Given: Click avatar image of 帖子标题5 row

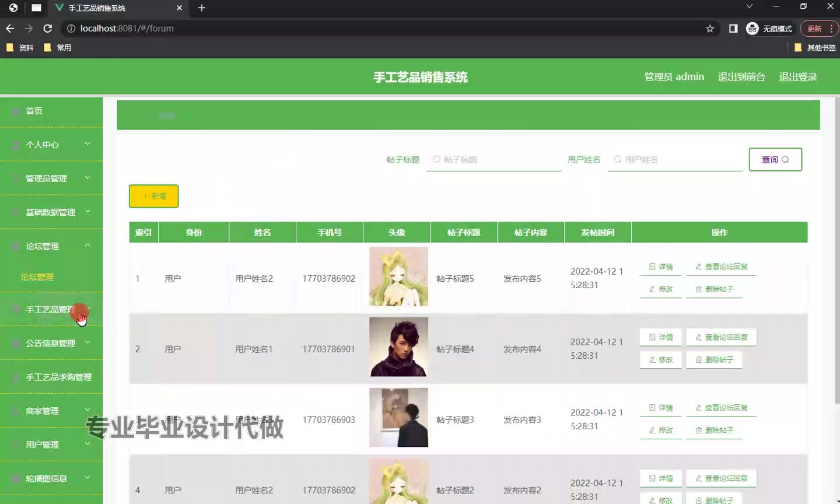Looking at the screenshot, I should point(398,276).
